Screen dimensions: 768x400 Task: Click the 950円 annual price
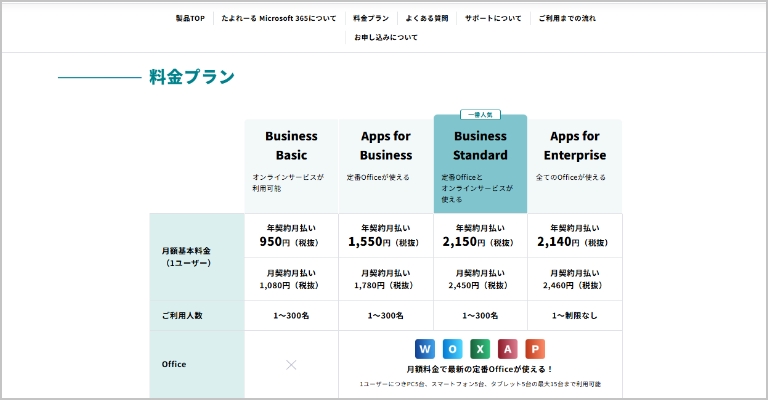point(289,242)
